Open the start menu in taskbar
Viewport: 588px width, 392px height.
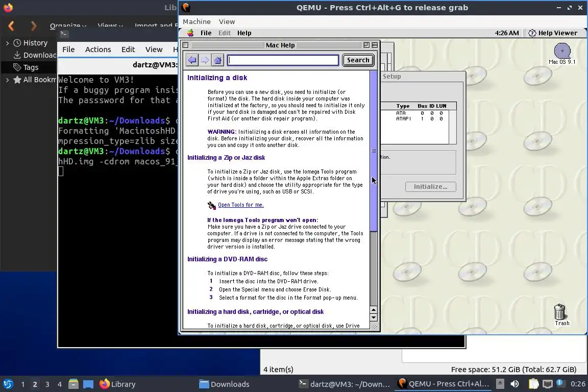[8, 384]
